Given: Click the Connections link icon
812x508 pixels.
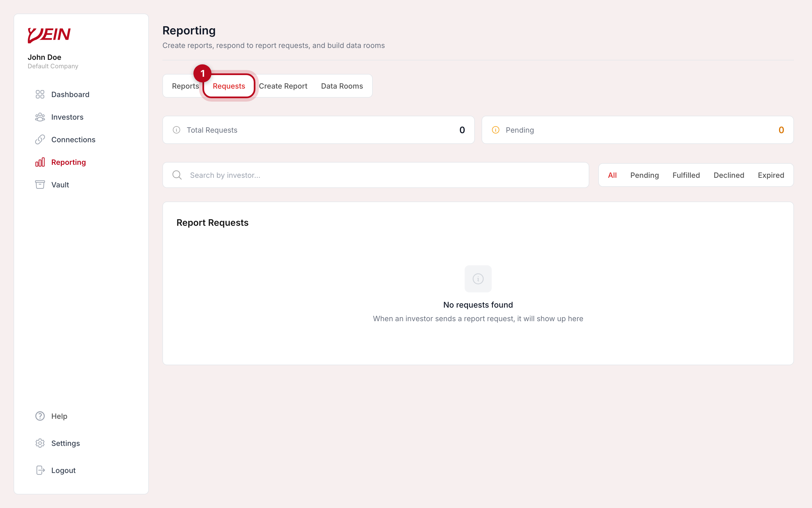Looking at the screenshot, I should click(x=40, y=139).
